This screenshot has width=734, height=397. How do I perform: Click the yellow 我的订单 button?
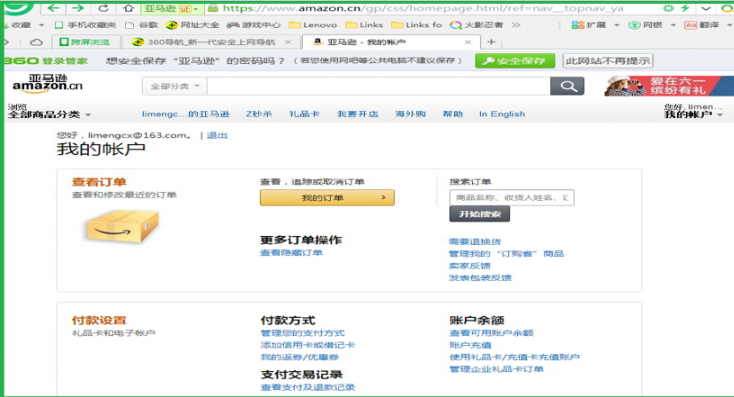pos(327,198)
